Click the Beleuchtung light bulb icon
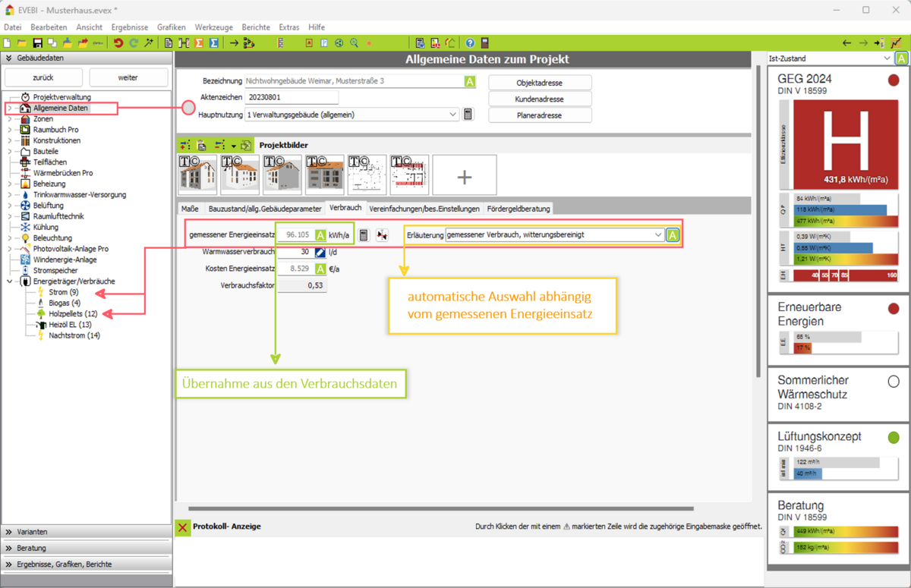The height and width of the screenshot is (588, 911). tap(25, 238)
